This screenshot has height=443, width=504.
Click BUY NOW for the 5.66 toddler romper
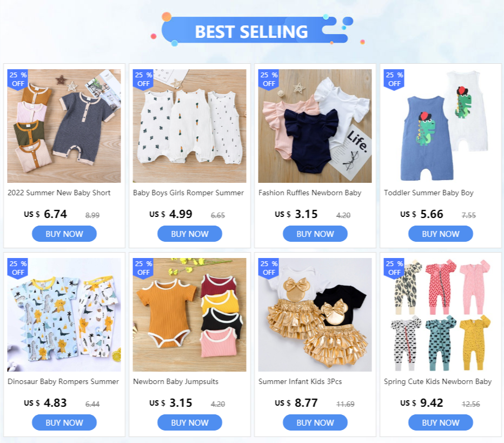coord(441,234)
